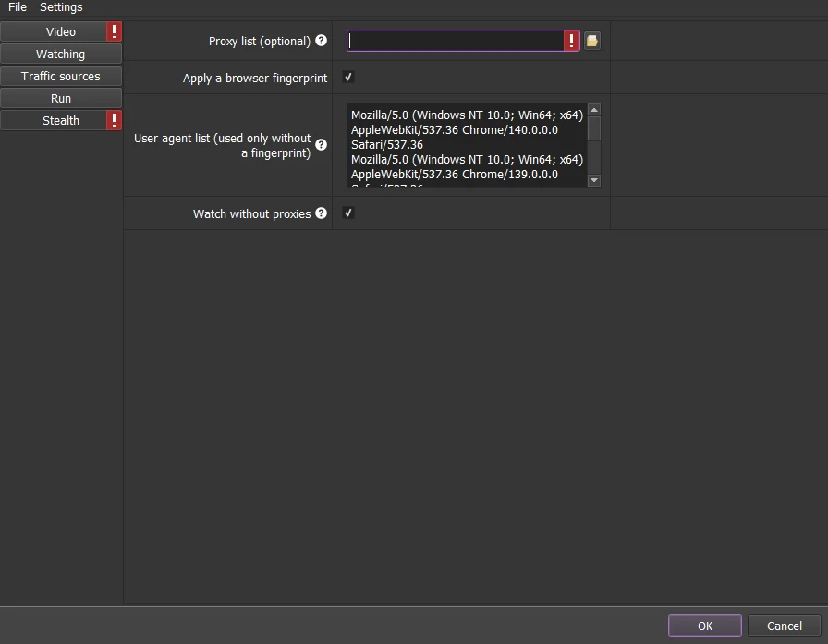Uncheck Apply a browser fingerprint checkbox
The width and height of the screenshot is (828, 644).
(x=348, y=77)
